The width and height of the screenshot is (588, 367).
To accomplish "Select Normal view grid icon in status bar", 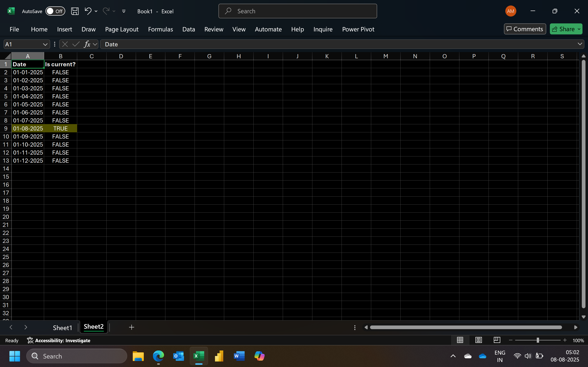I will click(460, 340).
